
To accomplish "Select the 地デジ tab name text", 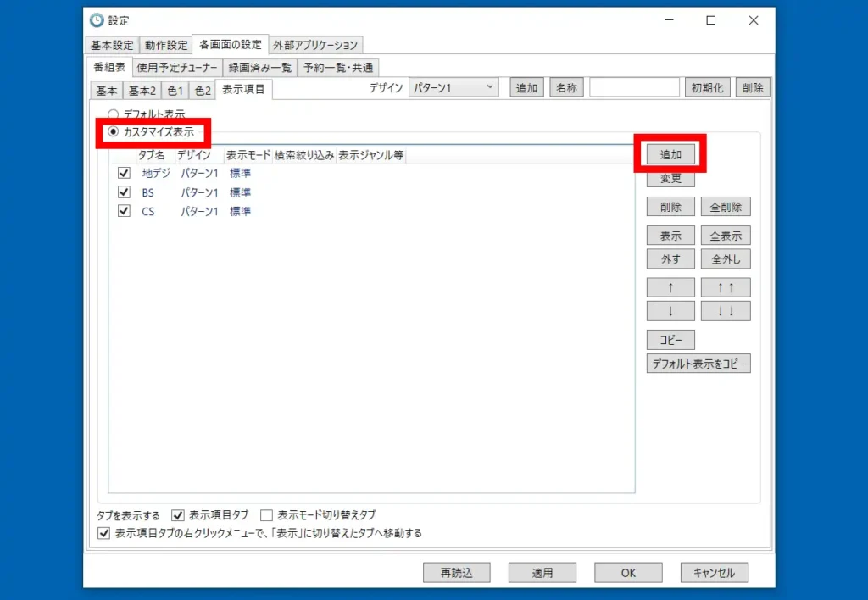I will (x=156, y=173).
